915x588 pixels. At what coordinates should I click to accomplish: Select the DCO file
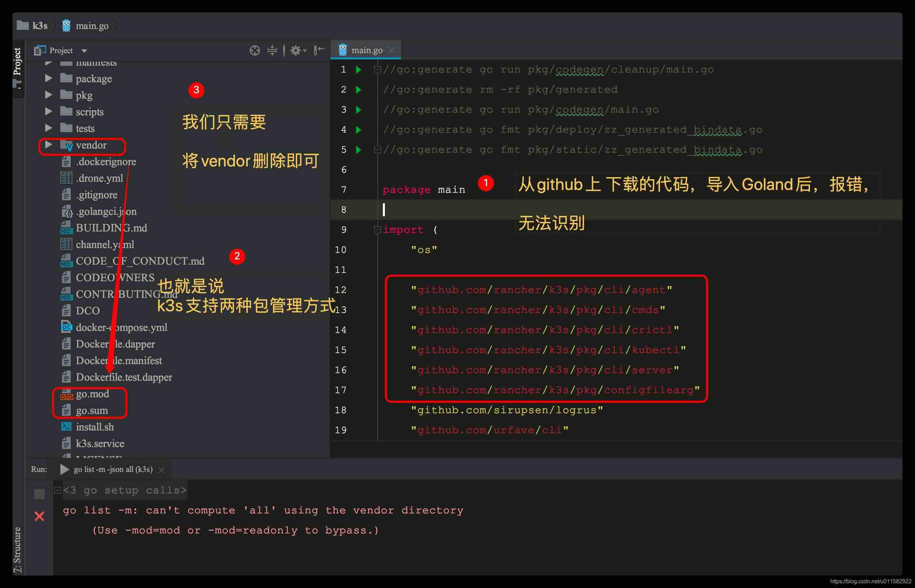[87, 311]
